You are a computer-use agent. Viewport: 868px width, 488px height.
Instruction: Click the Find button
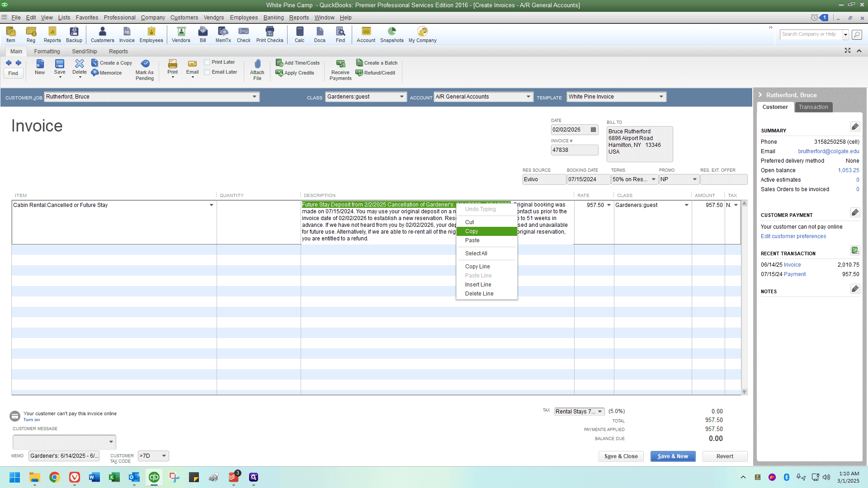[x=13, y=73]
